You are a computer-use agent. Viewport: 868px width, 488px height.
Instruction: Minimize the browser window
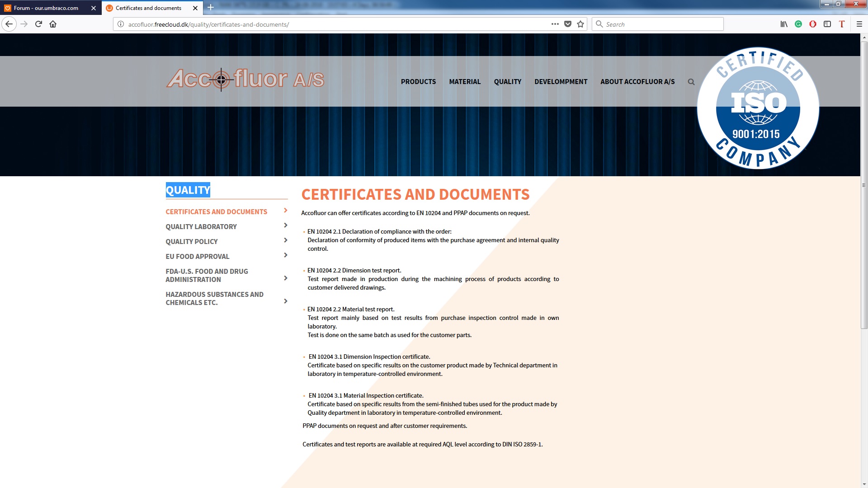click(x=827, y=4)
